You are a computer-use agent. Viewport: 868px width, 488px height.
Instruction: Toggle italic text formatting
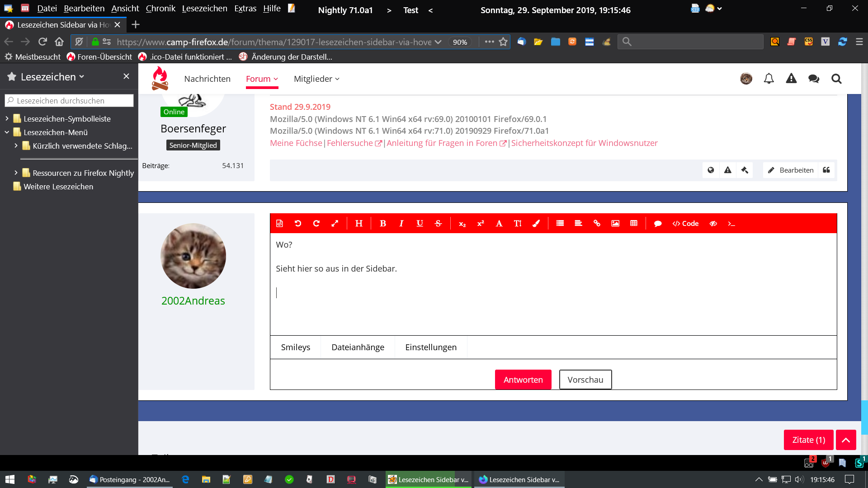401,224
